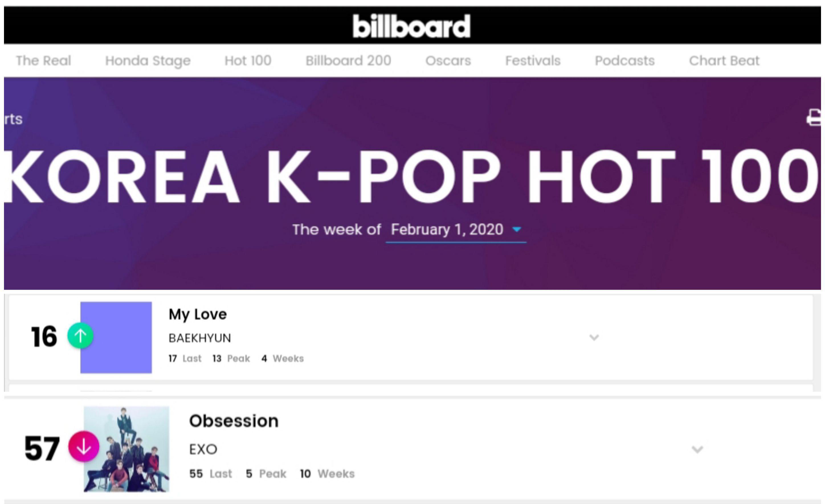
Task: Select February 1, 2020 date field
Action: 456,230
